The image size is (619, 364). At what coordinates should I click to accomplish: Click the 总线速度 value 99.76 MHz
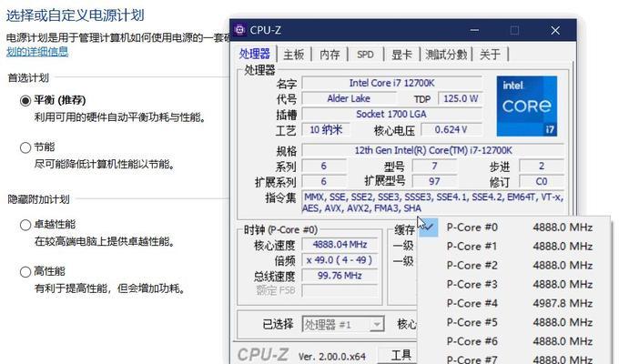(340, 276)
